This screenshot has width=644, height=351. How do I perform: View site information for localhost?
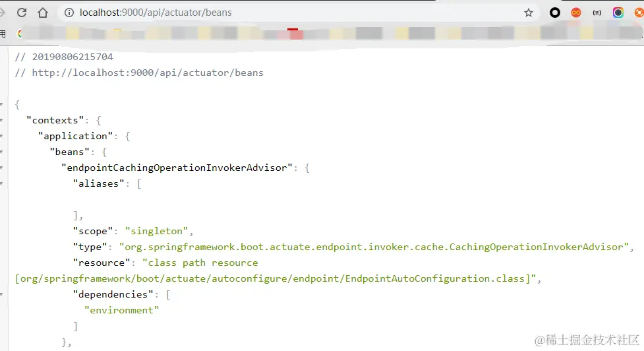(69, 13)
